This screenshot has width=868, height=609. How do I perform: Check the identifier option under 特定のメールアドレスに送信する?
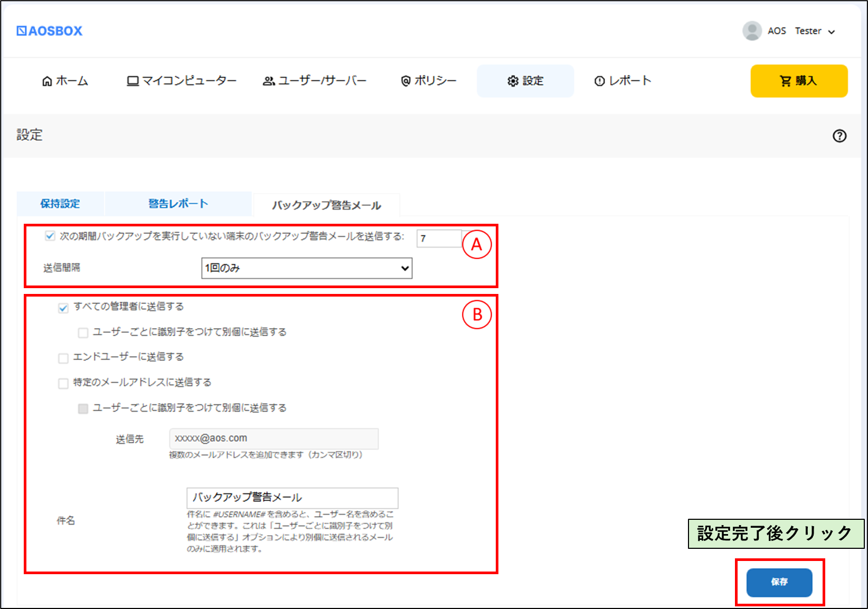(83, 409)
